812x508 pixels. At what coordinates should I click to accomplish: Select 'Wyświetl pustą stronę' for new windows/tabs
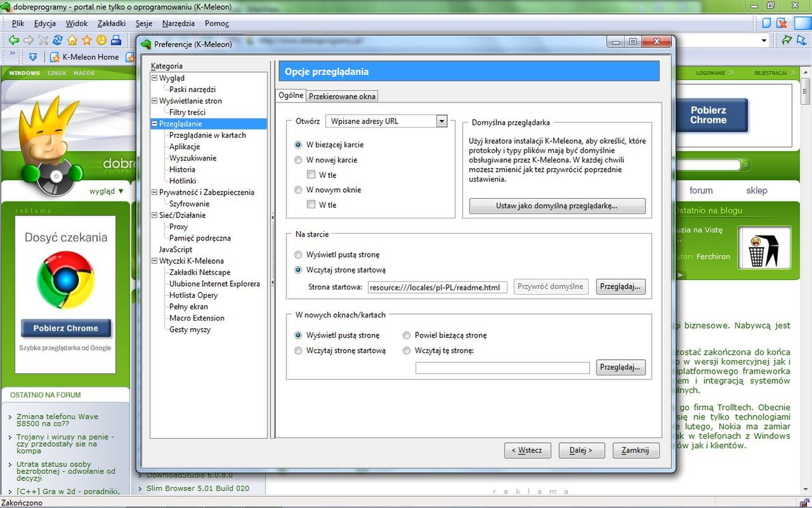point(298,335)
